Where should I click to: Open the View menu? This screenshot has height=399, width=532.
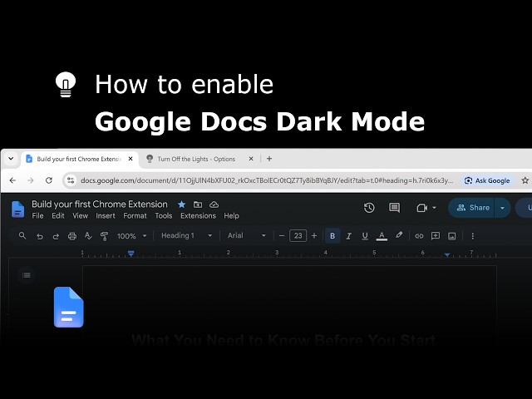click(80, 216)
